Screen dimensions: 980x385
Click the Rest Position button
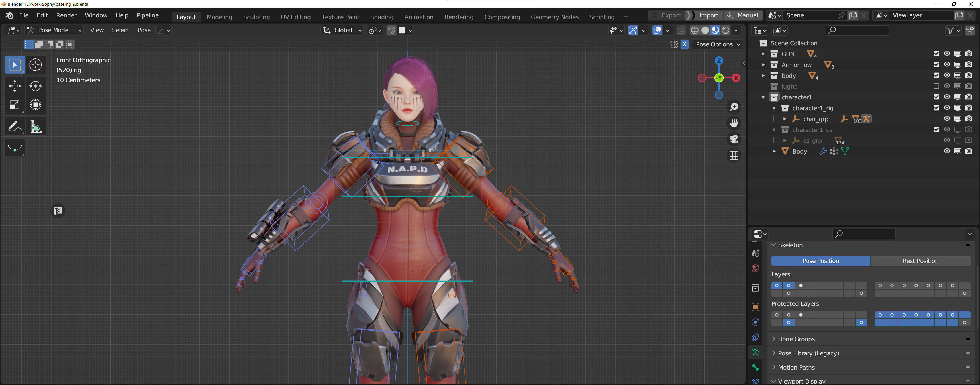pos(920,261)
